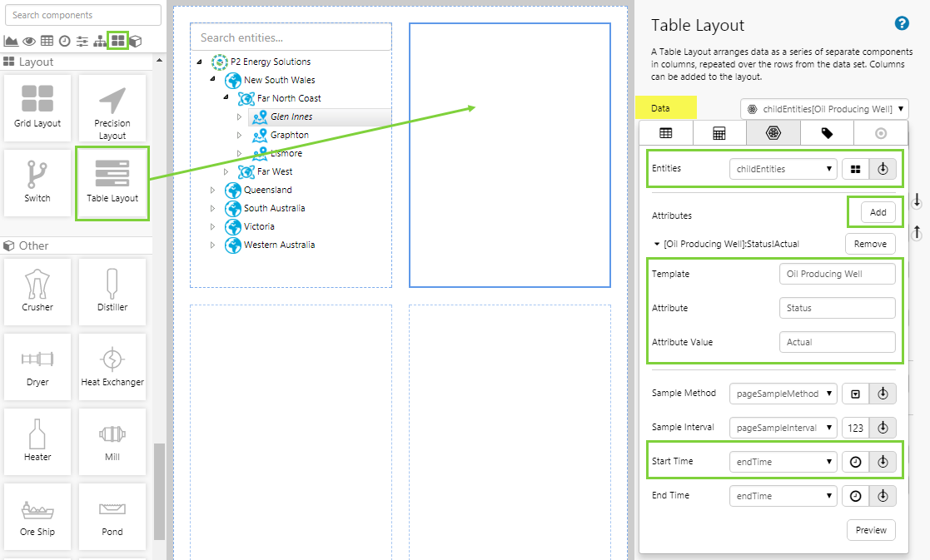Viewport: 930px width, 560px height.
Task: Remove the Status attribute
Action: pos(870,244)
